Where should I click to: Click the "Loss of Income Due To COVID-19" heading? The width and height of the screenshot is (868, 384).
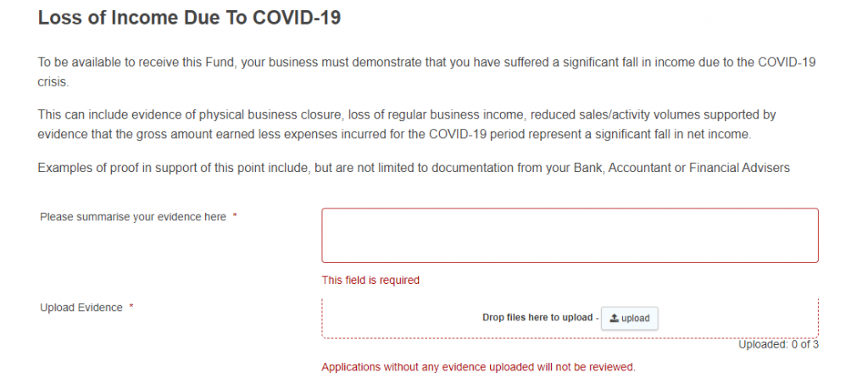coord(189,18)
